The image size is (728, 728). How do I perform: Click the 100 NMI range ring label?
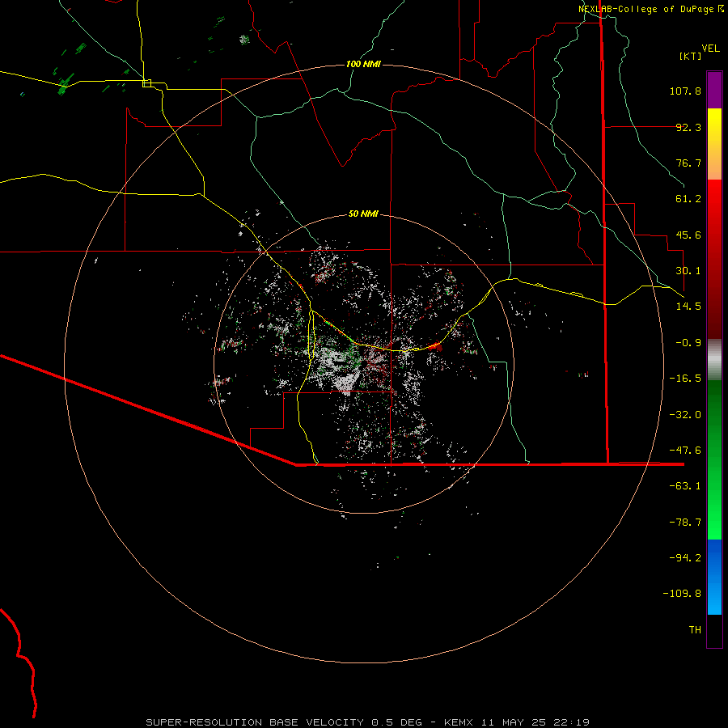tap(363, 64)
